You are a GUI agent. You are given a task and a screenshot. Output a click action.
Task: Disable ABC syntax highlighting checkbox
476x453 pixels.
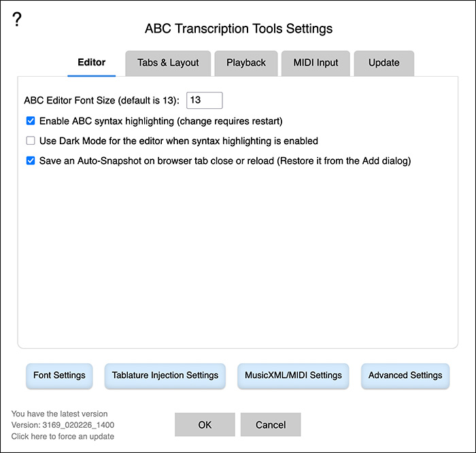click(31, 121)
